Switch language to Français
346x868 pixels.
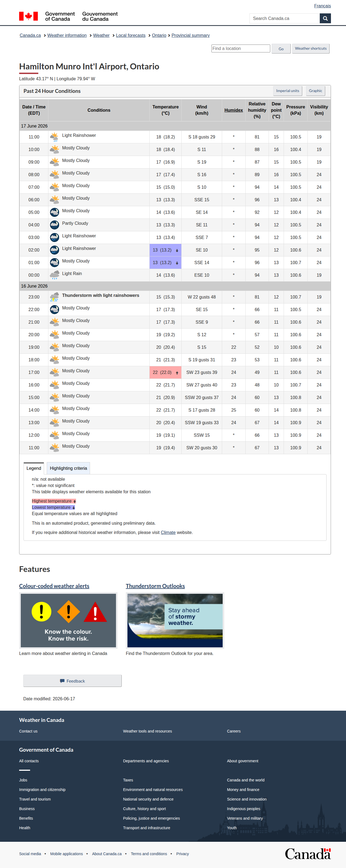322,6
